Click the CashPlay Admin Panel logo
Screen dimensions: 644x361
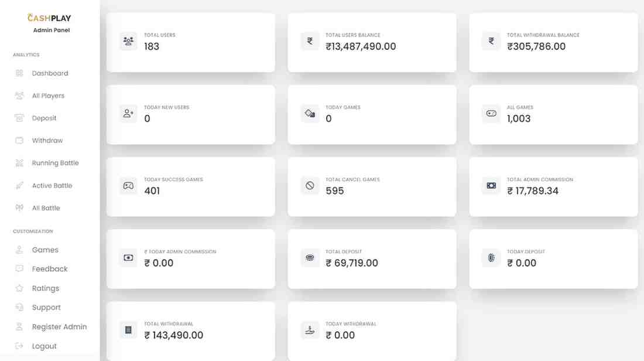click(50, 23)
